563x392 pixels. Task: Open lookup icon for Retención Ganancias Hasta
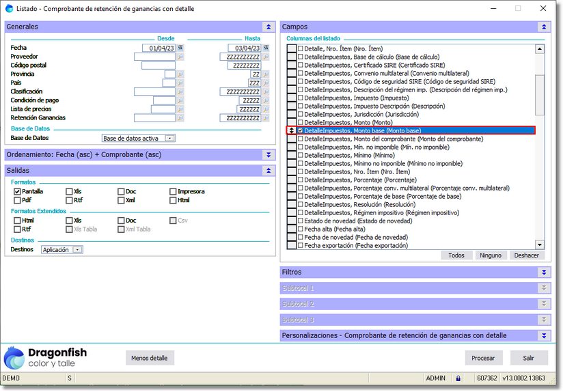click(266, 117)
